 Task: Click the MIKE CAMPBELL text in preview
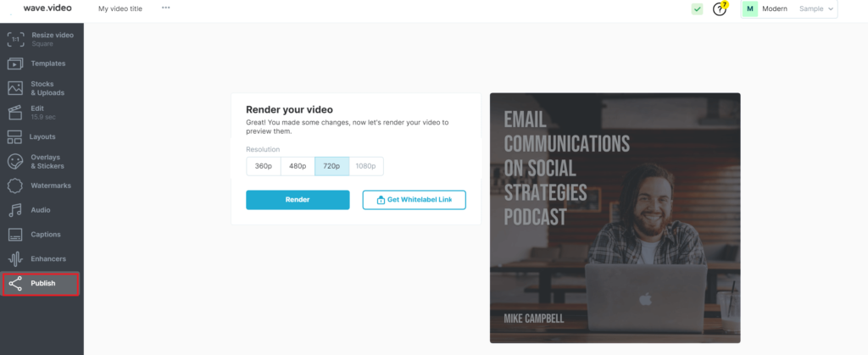(x=534, y=319)
